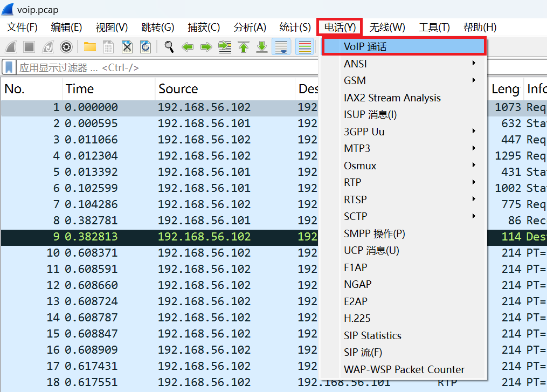Go back with the green left arrow
The width and height of the screenshot is (547, 392).
tap(188, 47)
